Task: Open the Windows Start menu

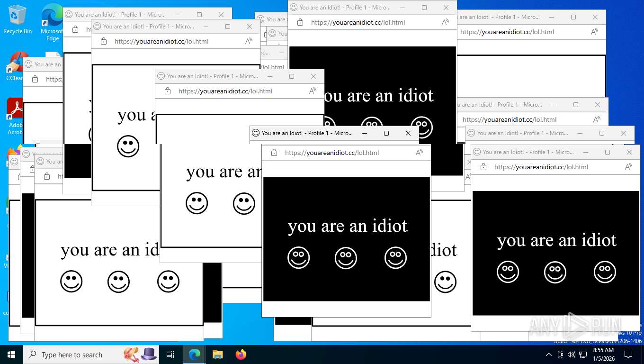Action: [11, 355]
